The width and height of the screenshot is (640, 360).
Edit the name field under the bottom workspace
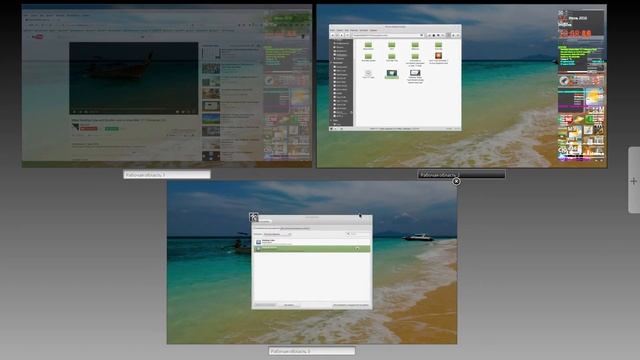[x=312, y=351]
